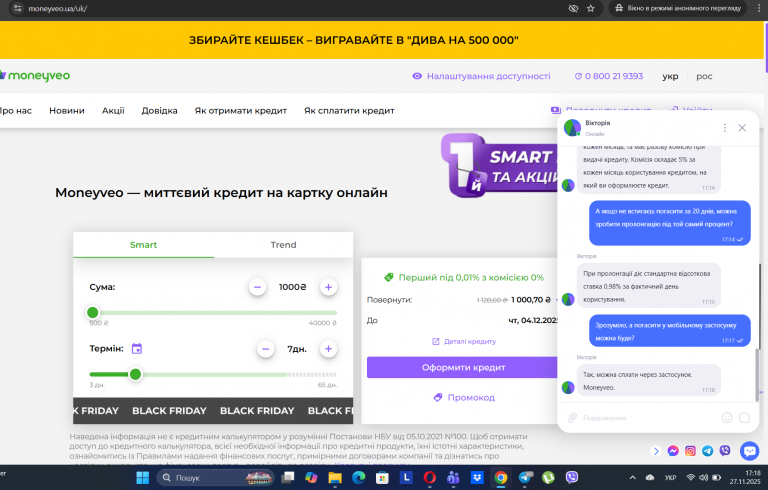Click the moneyveo logo
Image resolution: width=768 pixels, height=490 pixels.
pos(35,75)
